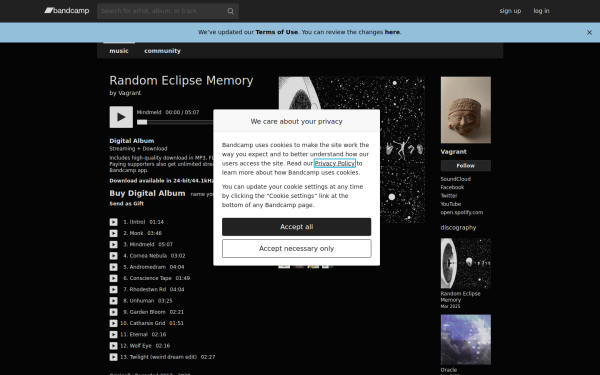Follow the 'here' link in the banner
This screenshot has width=600, height=375.
click(392, 32)
